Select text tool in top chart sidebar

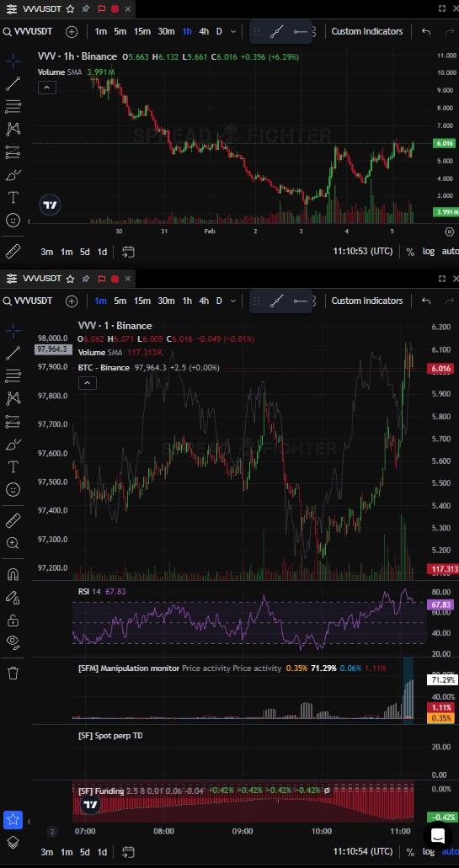pos(13,197)
